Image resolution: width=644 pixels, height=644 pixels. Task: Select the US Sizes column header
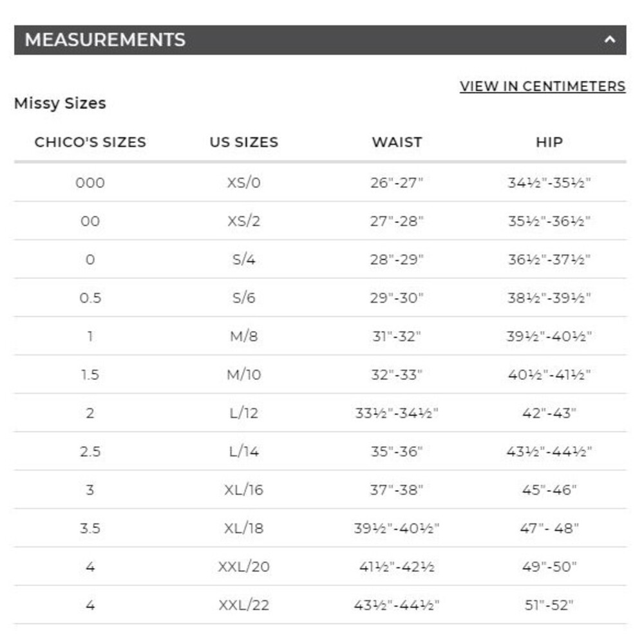pos(244,142)
